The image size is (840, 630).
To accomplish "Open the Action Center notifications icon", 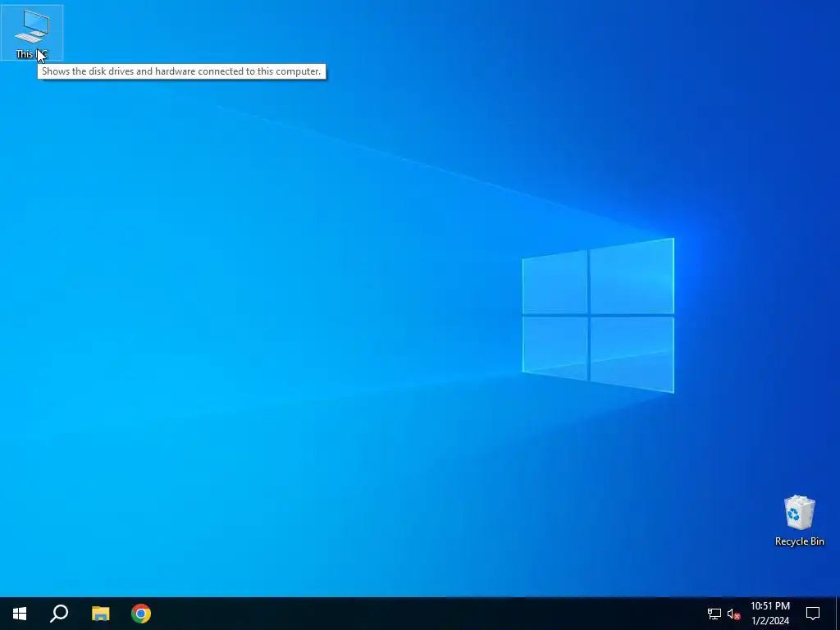I will point(813,614).
